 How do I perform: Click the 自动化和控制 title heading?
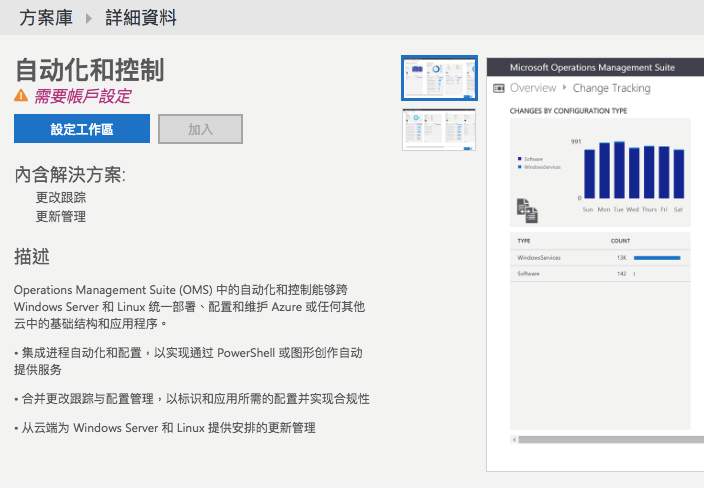click(90, 70)
